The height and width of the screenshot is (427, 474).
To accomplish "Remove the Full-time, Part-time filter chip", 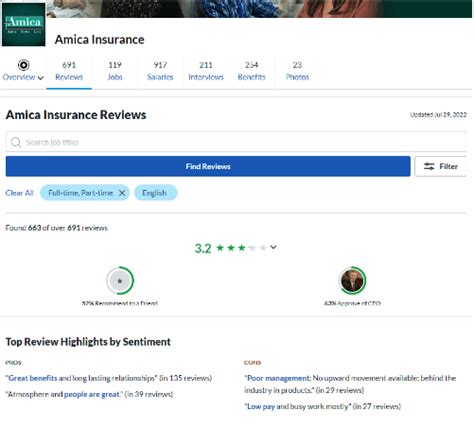I will 122,193.
